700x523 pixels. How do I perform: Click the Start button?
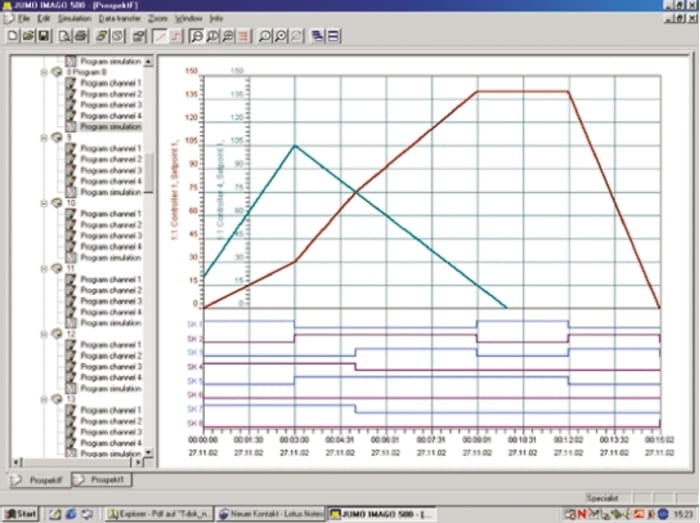point(21,514)
